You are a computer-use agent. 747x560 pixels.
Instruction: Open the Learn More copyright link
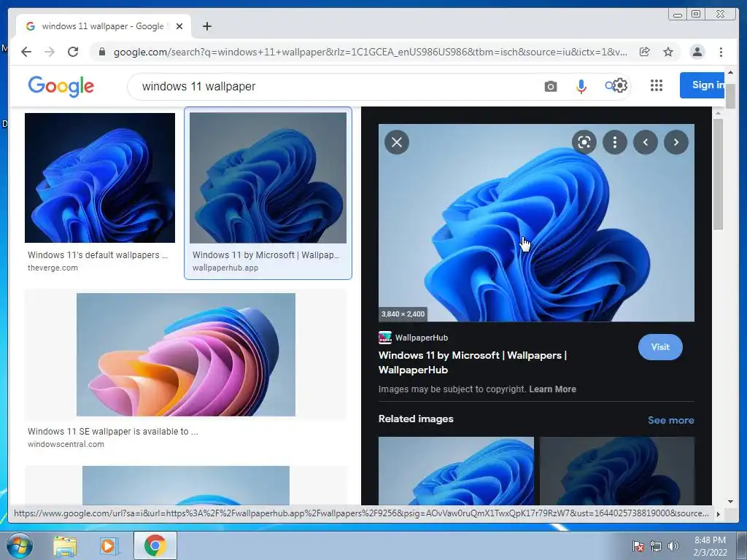(552, 389)
